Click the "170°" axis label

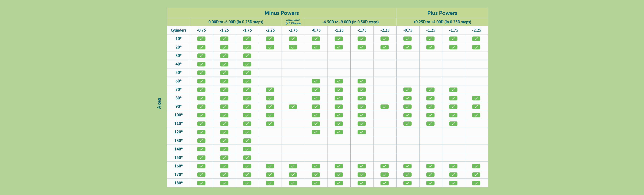click(178, 174)
